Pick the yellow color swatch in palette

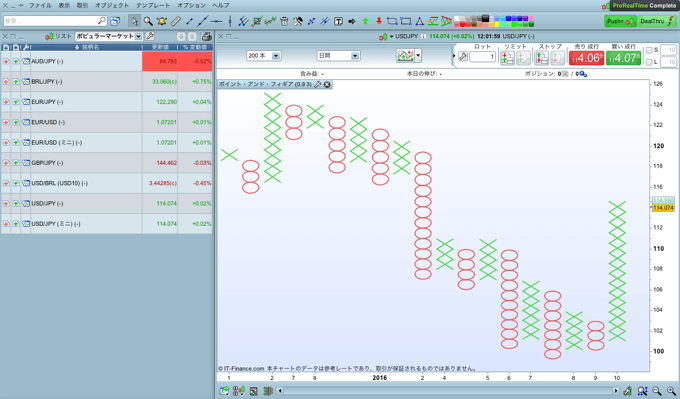pos(497,24)
